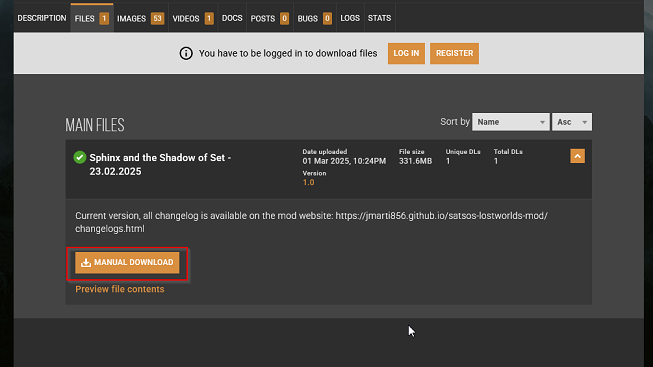Click the file size value 331.6MB
This screenshot has height=367, width=653.
(x=415, y=161)
